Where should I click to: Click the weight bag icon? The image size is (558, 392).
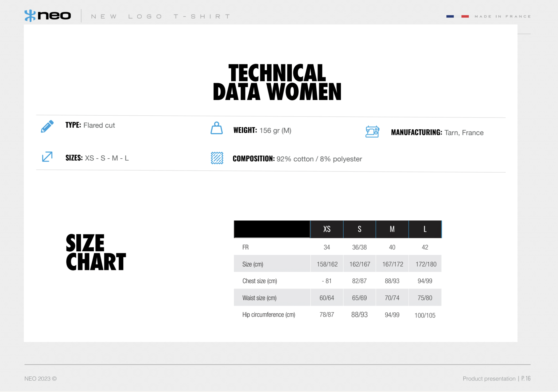point(216,128)
